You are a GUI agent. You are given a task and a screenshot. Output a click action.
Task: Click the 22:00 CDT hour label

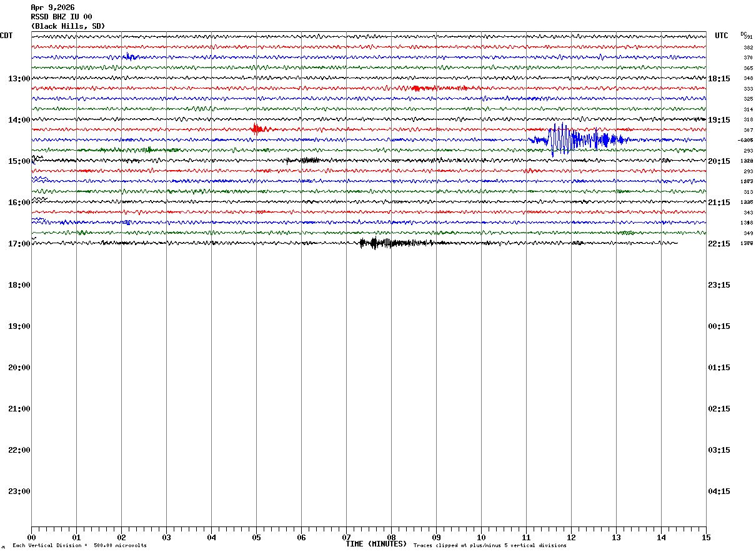[x=19, y=450]
